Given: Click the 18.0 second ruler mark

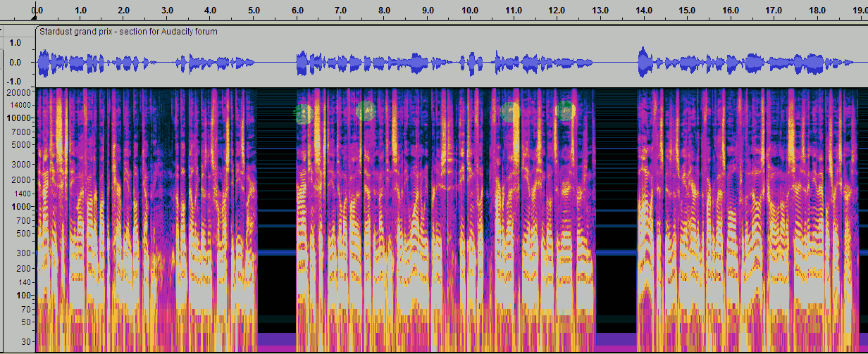Looking at the screenshot, I should 817,11.
